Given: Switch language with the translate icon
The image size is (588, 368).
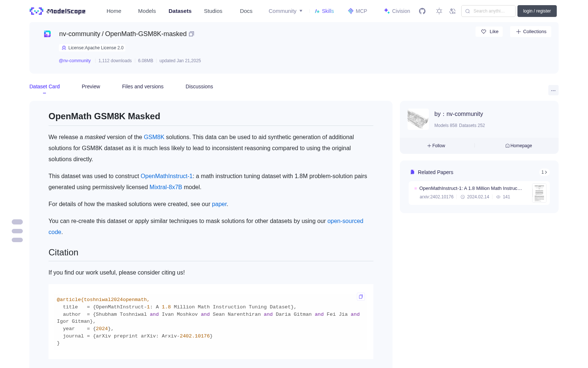Looking at the screenshot, I should pyautogui.click(x=452, y=11).
